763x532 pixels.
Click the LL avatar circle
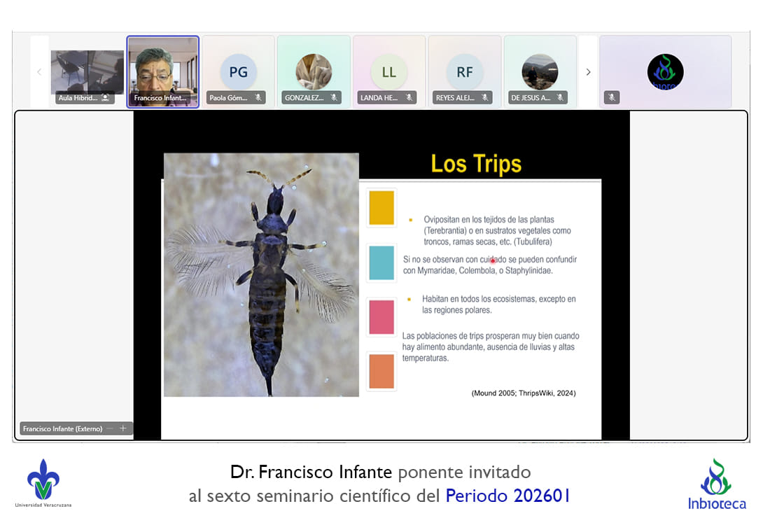click(x=389, y=72)
